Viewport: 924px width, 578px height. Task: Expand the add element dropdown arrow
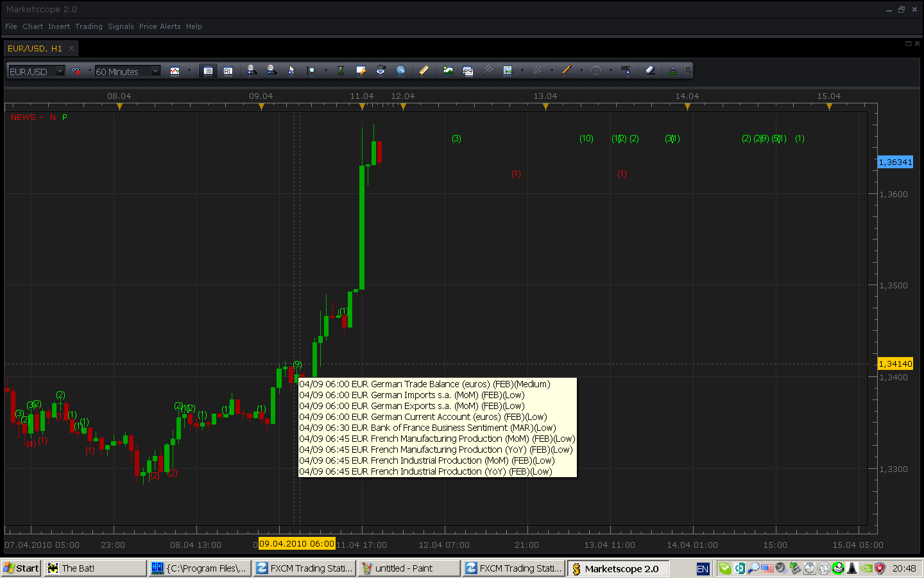(522, 71)
